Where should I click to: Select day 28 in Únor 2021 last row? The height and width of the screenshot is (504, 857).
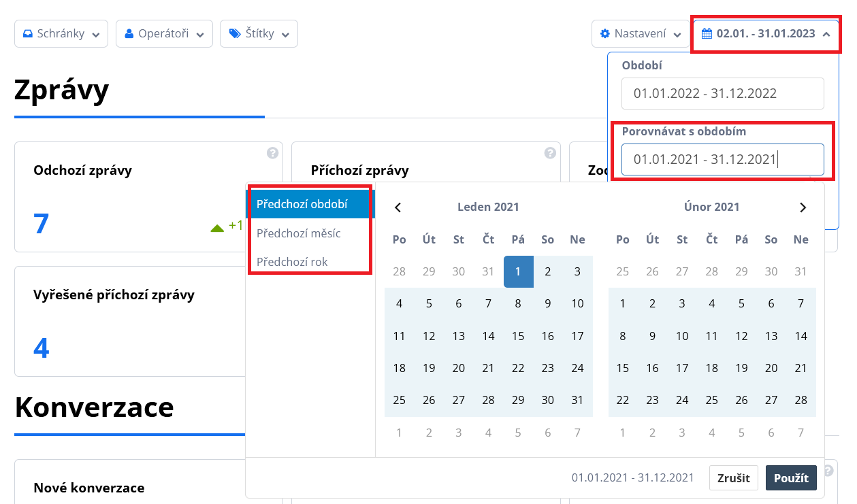tap(801, 400)
